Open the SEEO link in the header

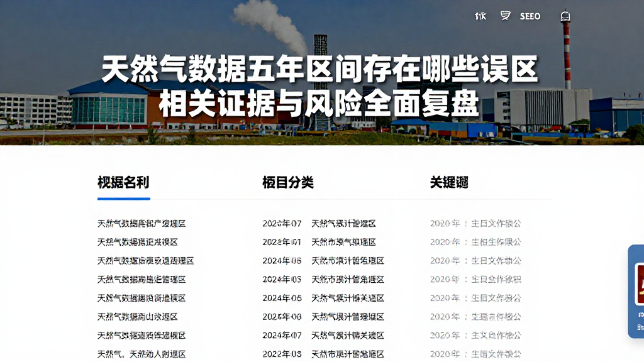(530, 16)
